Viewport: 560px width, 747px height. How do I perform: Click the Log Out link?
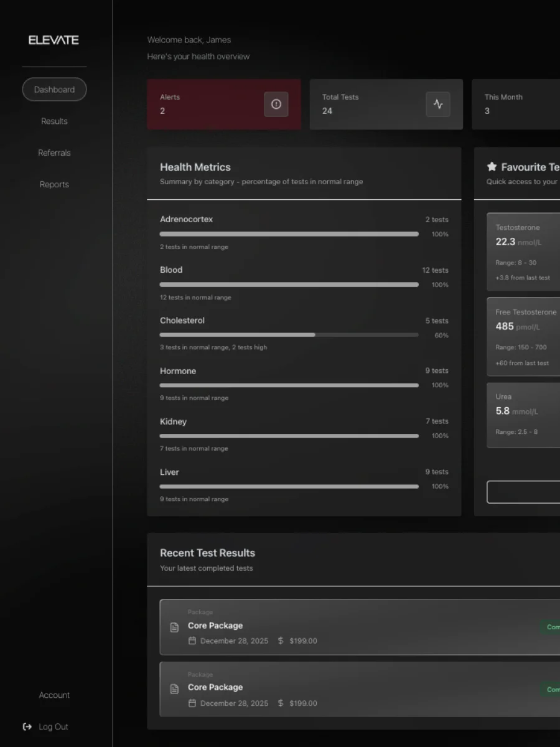(x=54, y=726)
